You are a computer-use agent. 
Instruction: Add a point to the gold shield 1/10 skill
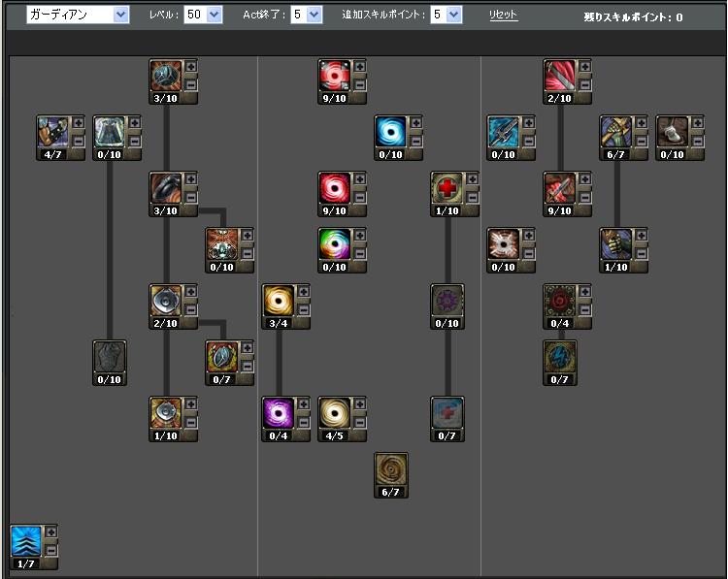[x=191, y=404]
